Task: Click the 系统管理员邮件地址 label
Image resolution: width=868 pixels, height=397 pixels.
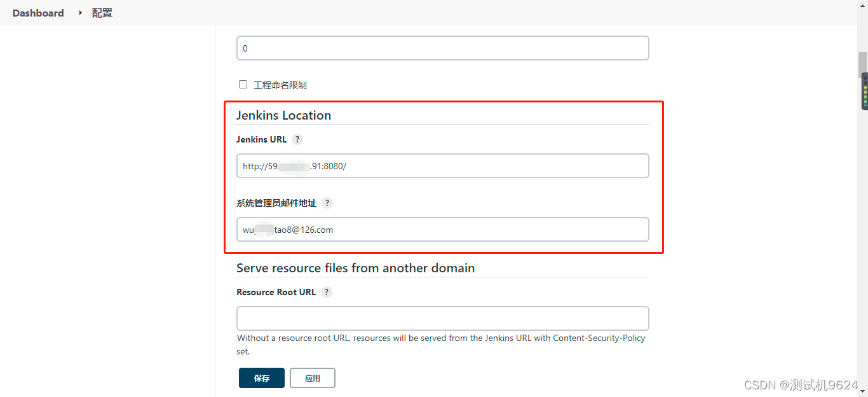Action: (x=276, y=203)
